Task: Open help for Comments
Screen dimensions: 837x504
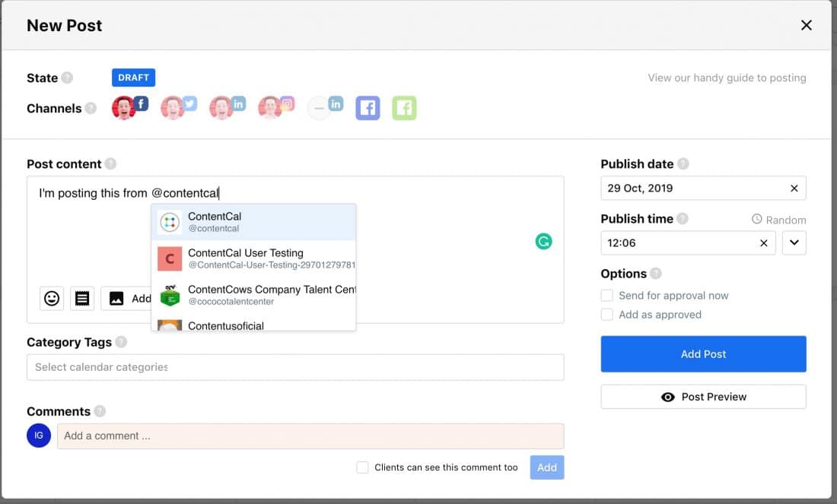Action: (100, 411)
